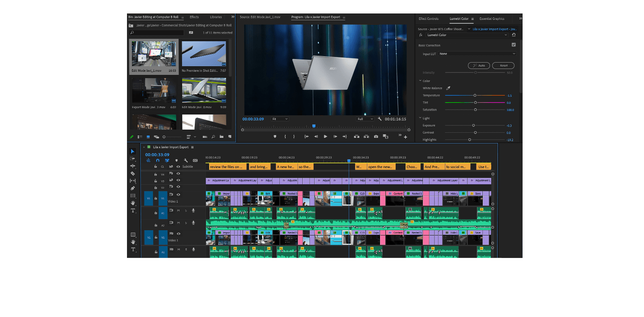Uncheck the Basic Correction checkbox
Screen dimensions: 644x317
coord(513,45)
